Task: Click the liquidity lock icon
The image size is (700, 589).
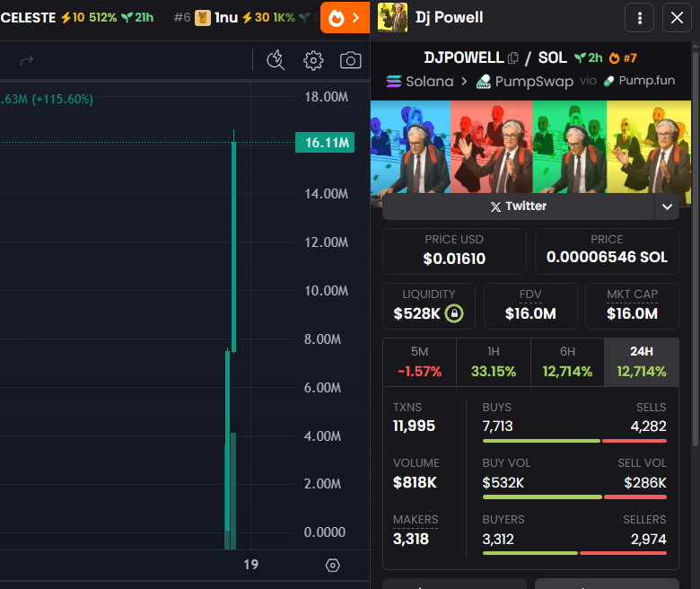Action: click(x=454, y=313)
